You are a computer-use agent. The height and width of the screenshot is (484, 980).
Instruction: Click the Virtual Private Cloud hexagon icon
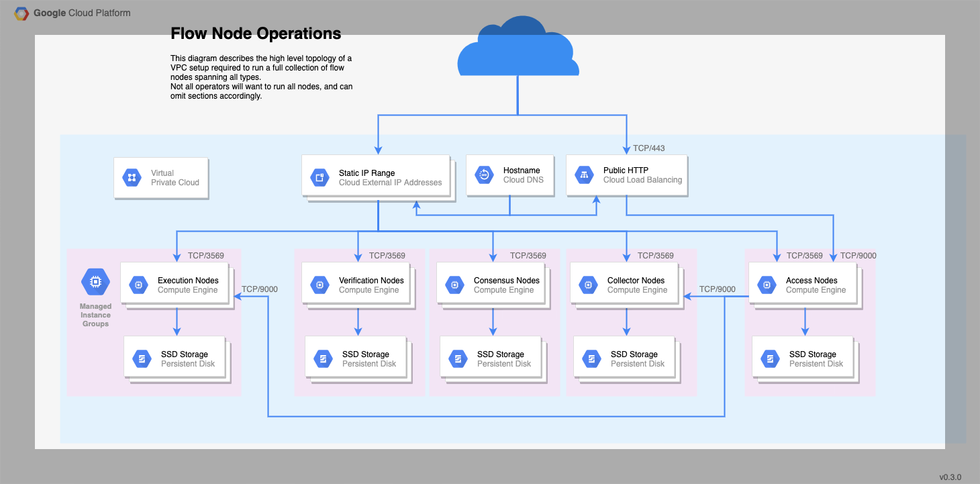tap(132, 177)
